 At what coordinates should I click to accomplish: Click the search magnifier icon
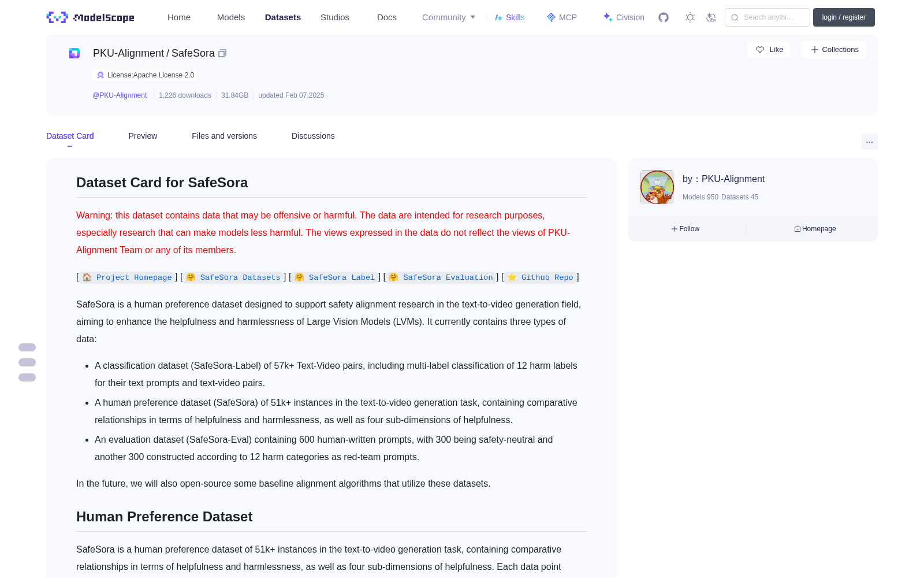point(735,17)
